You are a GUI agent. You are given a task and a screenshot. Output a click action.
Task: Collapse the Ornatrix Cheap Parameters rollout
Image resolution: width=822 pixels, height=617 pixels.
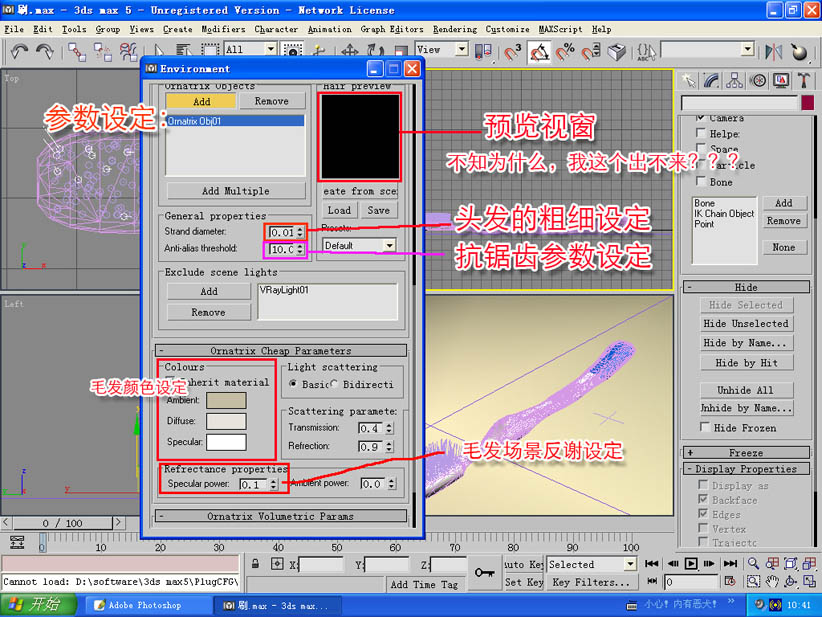point(281,351)
